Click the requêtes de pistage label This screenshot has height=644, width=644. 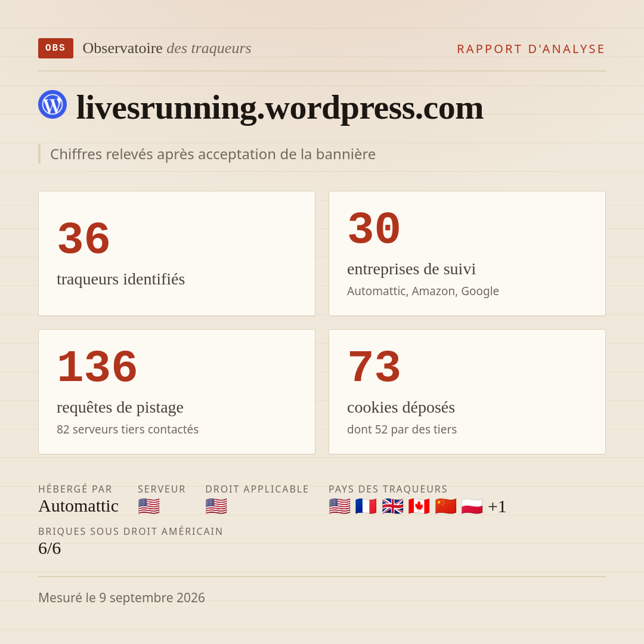(120, 407)
